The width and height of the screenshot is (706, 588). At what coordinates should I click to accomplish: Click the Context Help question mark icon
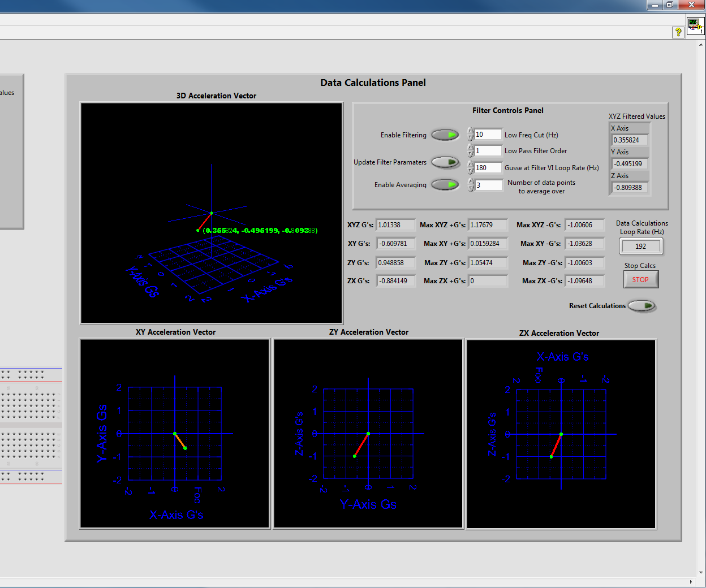click(678, 32)
